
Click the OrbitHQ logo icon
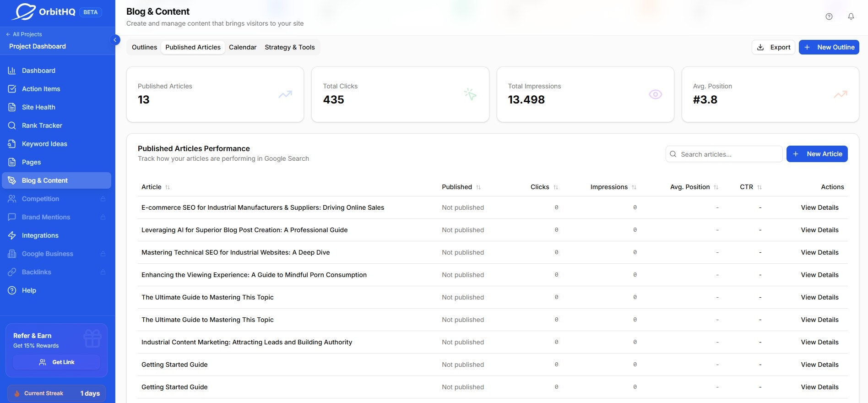[x=24, y=12]
